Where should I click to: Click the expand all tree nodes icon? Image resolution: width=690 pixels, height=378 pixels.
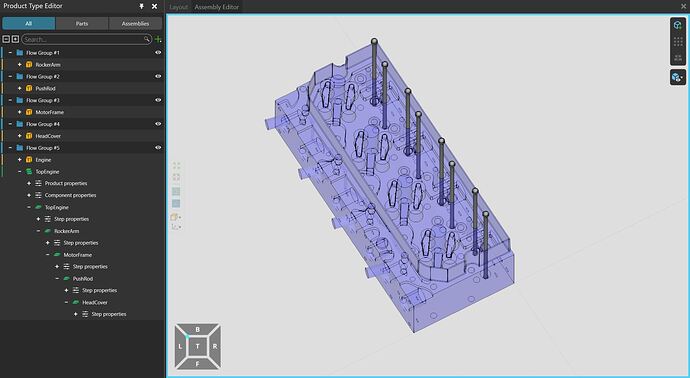coord(15,39)
